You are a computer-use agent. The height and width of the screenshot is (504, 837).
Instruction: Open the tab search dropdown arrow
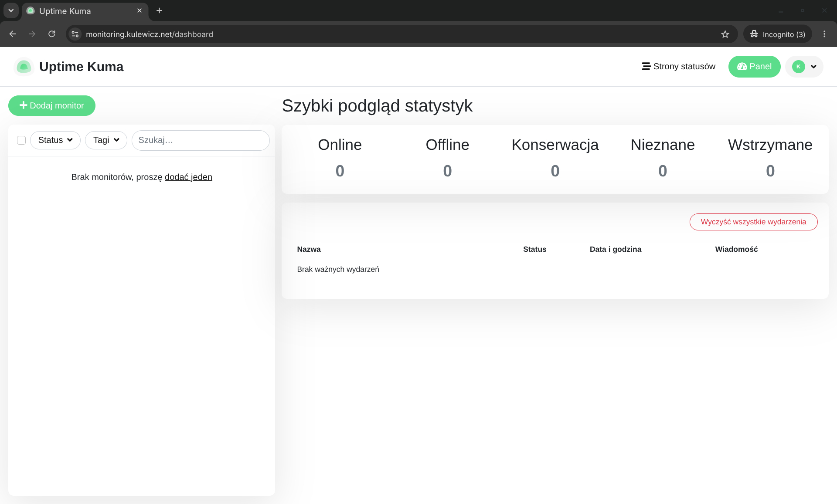[11, 10]
